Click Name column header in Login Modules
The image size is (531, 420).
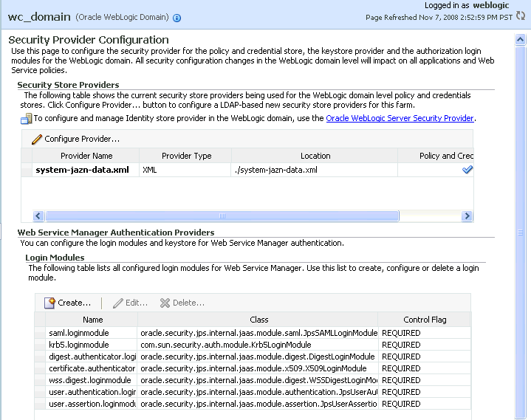(x=92, y=320)
